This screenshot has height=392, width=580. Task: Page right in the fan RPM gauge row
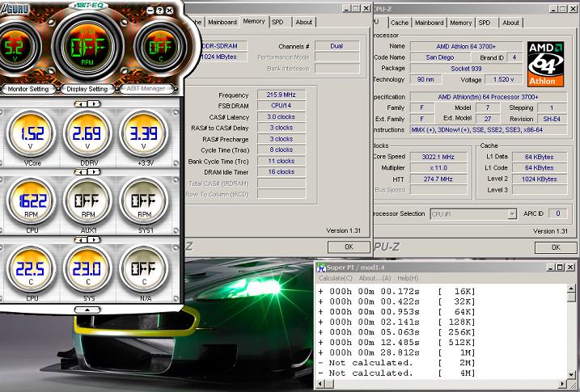coord(94,172)
